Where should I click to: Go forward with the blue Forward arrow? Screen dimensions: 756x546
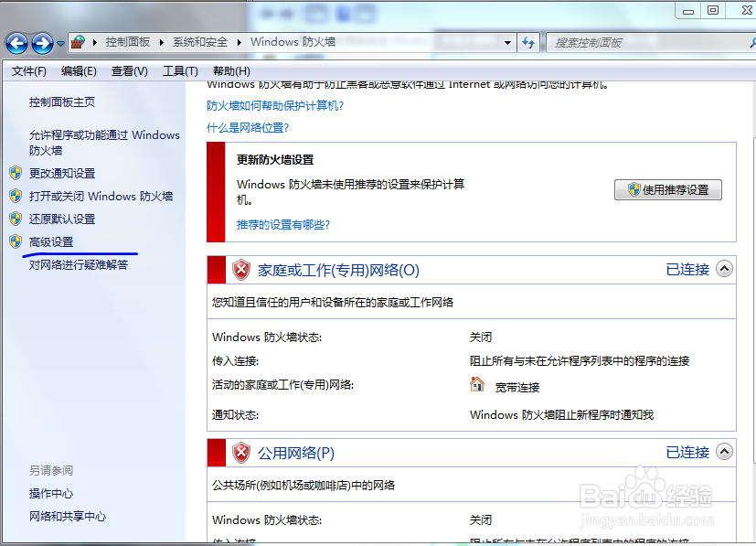42,43
